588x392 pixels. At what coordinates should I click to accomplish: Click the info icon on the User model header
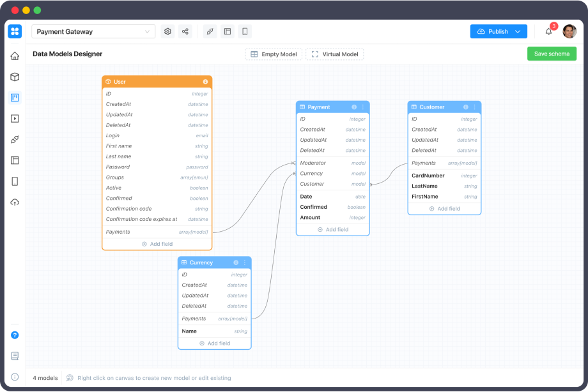tap(203, 82)
